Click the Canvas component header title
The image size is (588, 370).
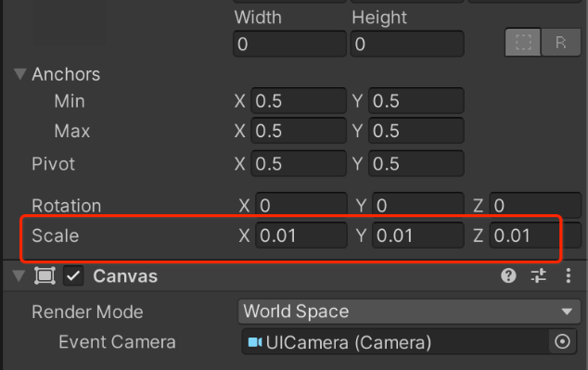click(x=125, y=276)
